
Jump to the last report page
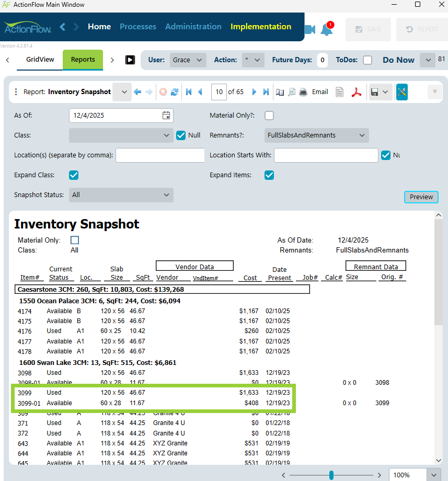click(x=266, y=91)
